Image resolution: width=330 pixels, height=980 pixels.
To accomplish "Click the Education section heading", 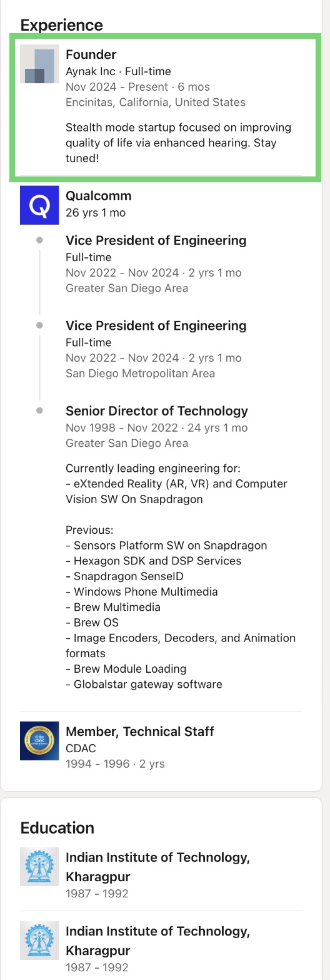I will click(x=57, y=827).
